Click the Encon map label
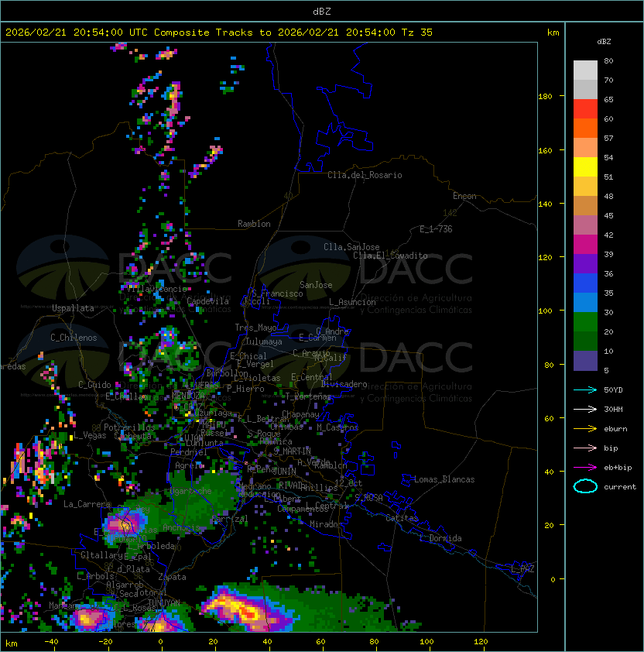This screenshot has height=652, width=644. [464, 196]
